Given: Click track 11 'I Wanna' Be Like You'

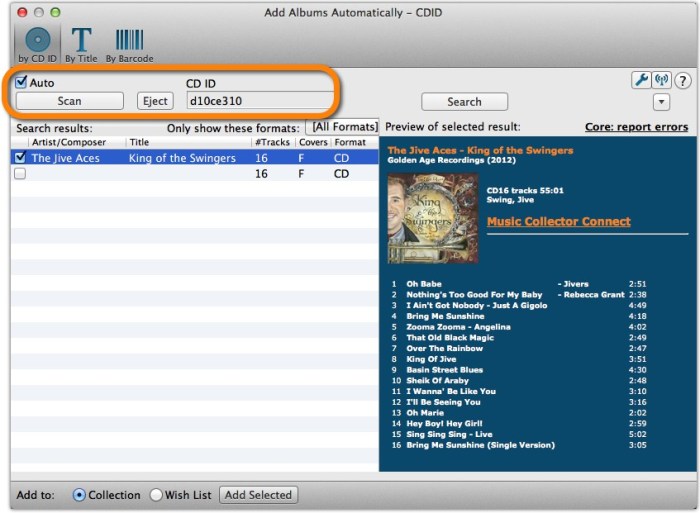Looking at the screenshot, I should coord(451,391).
